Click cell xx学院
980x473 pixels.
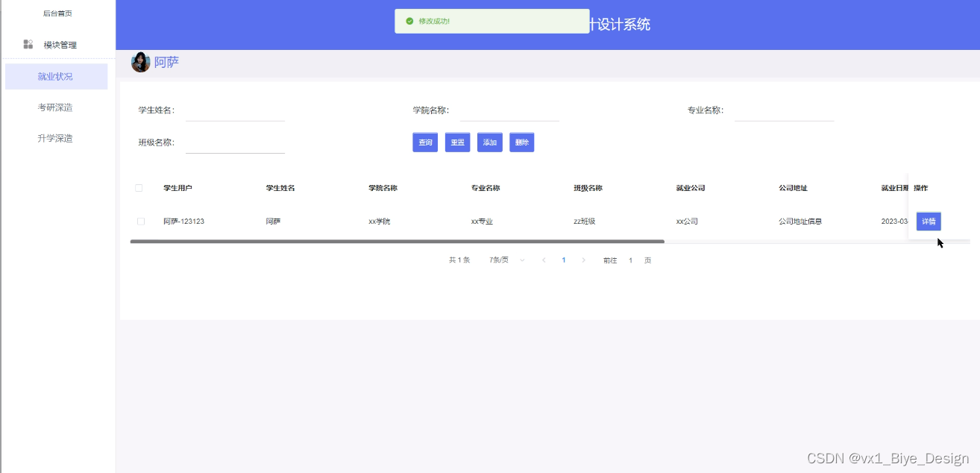380,222
